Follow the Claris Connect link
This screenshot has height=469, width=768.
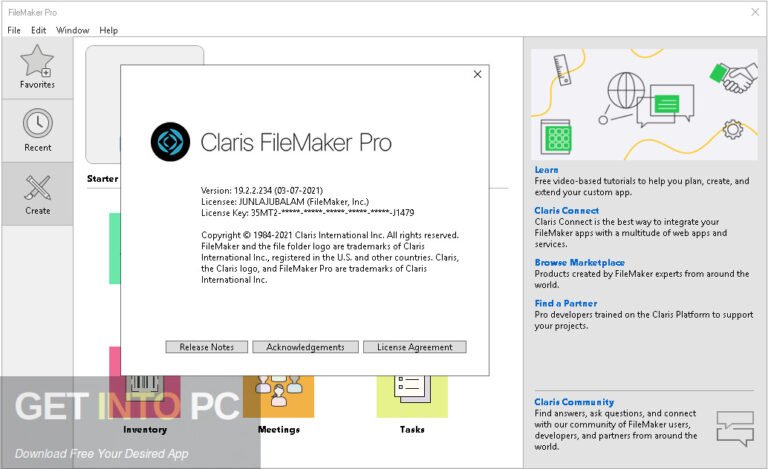pos(567,211)
